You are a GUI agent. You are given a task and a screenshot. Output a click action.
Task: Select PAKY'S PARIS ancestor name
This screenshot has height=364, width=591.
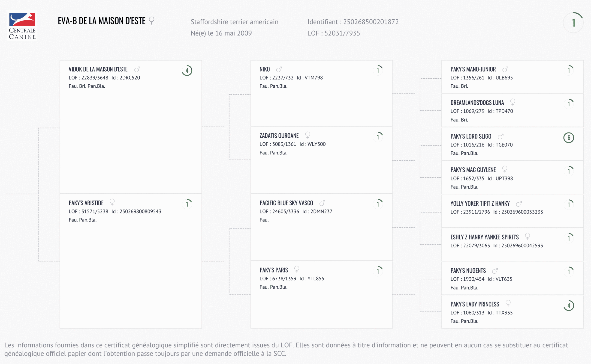tap(274, 270)
